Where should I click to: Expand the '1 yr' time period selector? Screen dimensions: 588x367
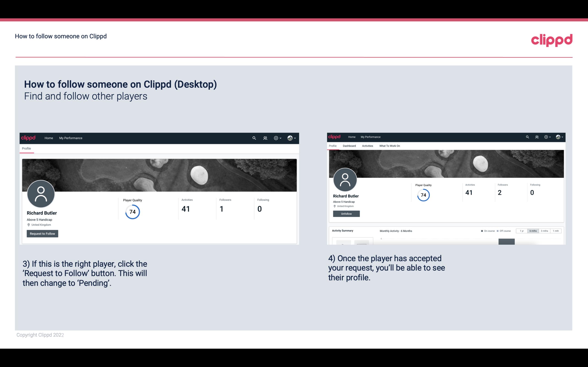coord(522,230)
